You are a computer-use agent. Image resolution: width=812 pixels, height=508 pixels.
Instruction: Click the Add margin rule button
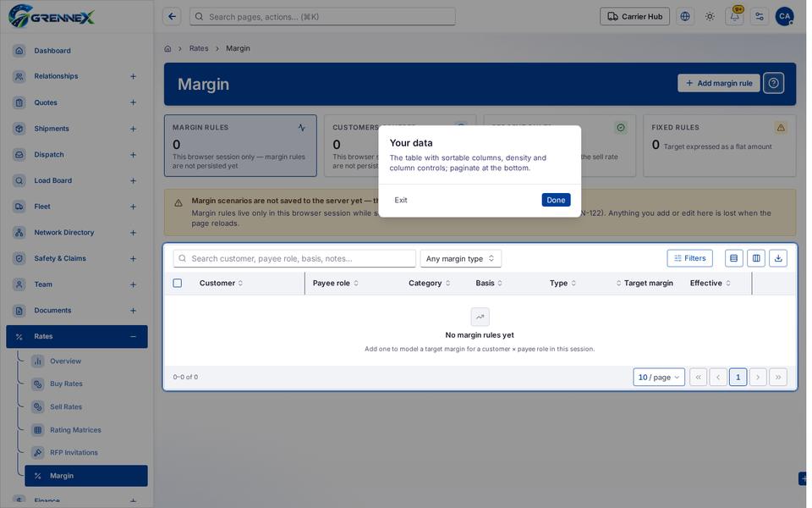coord(719,84)
